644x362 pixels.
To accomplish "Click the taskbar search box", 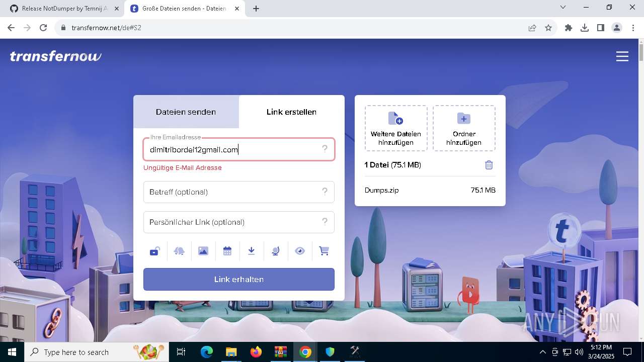I will coord(97,352).
